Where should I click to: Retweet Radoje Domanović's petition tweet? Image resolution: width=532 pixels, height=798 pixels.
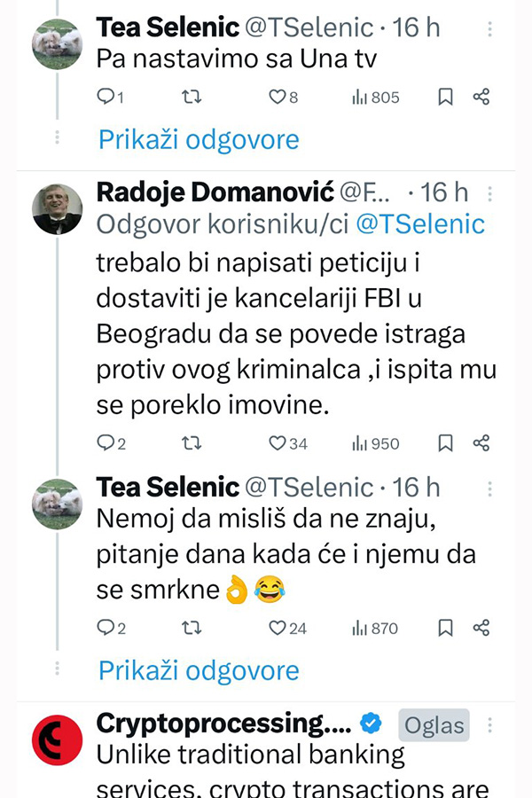tap(191, 443)
